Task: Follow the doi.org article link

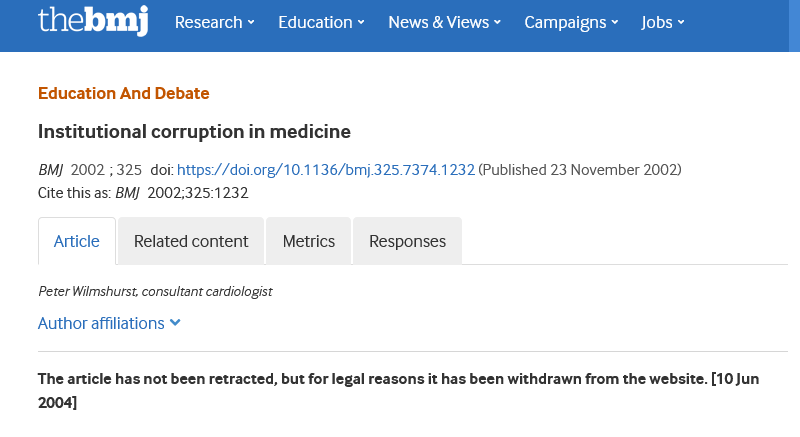Action: click(326, 170)
